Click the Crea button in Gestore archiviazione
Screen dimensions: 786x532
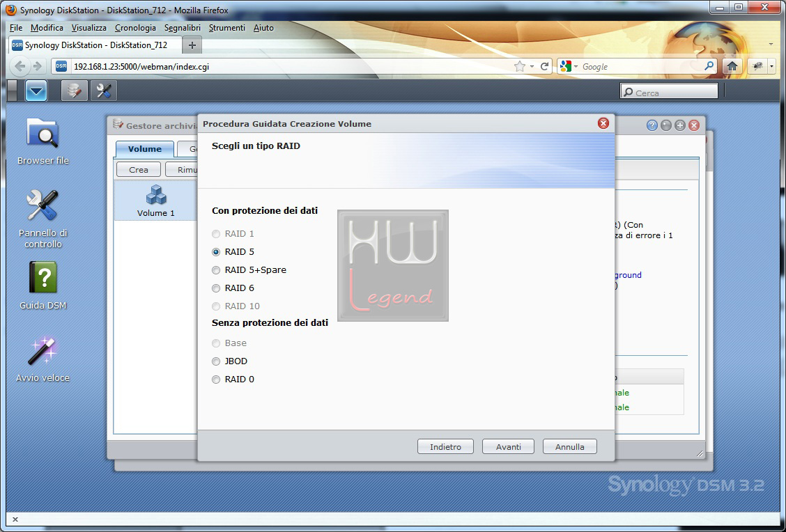139,170
